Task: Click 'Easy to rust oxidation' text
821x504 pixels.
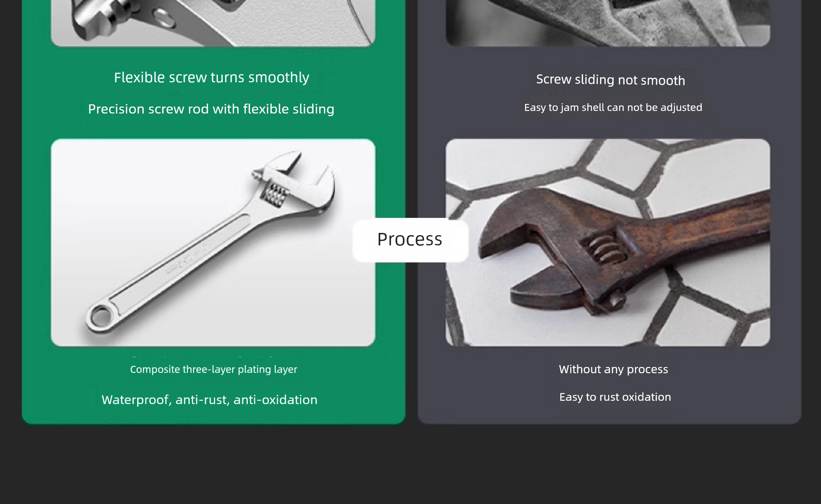Action: point(615,397)
